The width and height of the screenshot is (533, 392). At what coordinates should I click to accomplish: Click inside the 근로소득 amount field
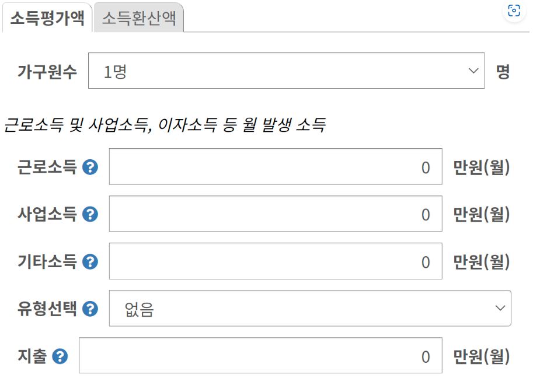click(274, 167)
